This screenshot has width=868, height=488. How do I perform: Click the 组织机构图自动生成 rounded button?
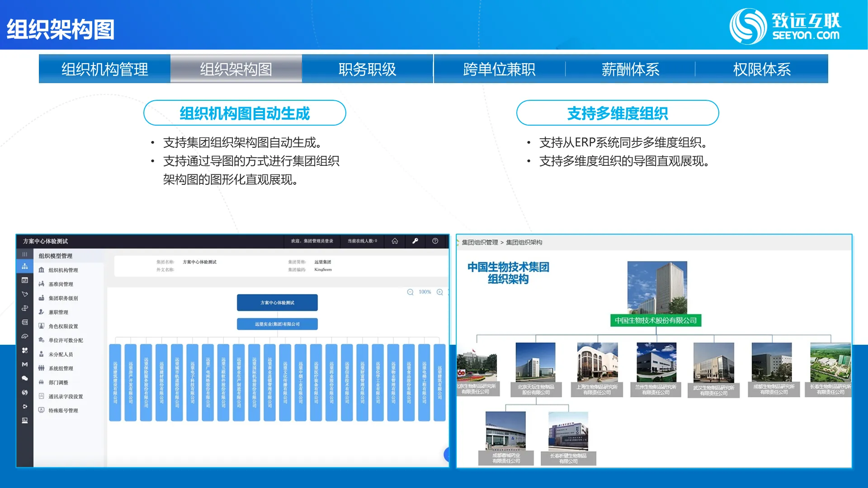pos(245,113)
